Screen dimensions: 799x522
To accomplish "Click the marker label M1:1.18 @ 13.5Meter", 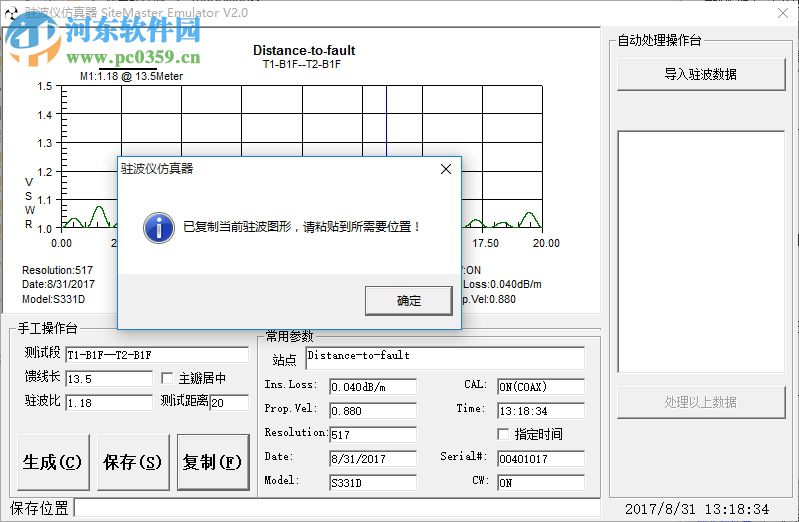I will pos(131,76).
